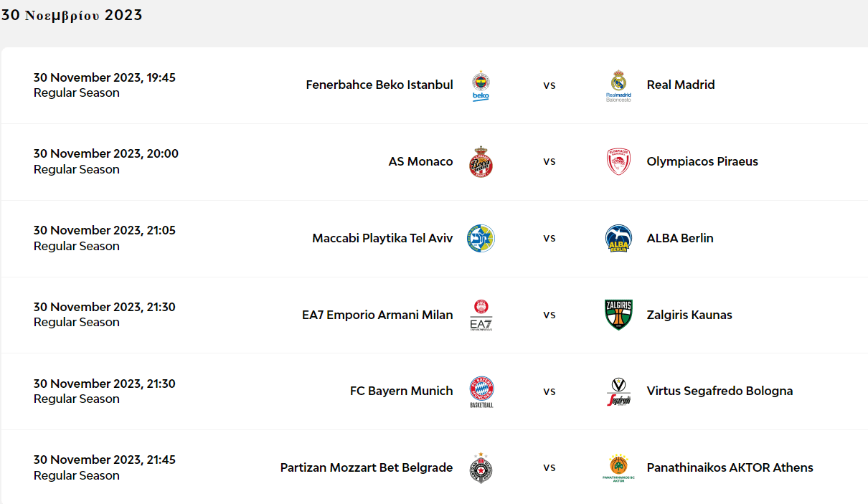Select the Virtus Segafredo Bologna logo
The height and width of the screenshot is (504, 868).
(618, 391)
